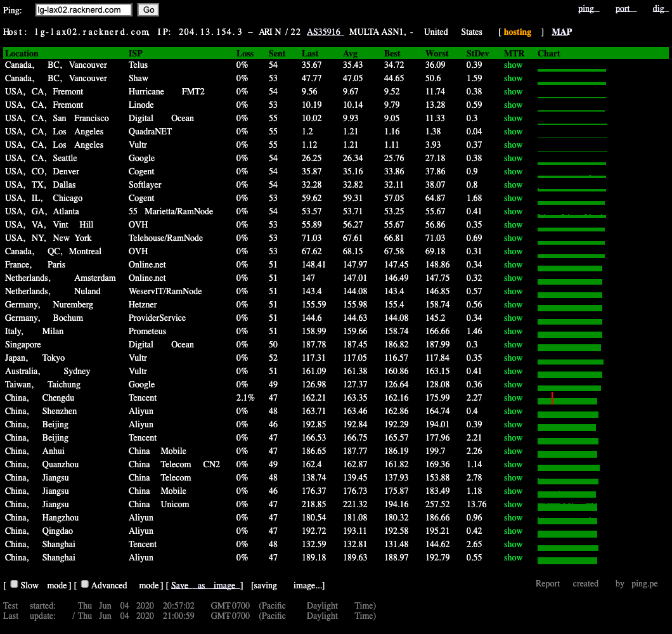Viewport: 672px width, 634px height.
Task: Open the port tool link
Action: click(x=626, y=9)
